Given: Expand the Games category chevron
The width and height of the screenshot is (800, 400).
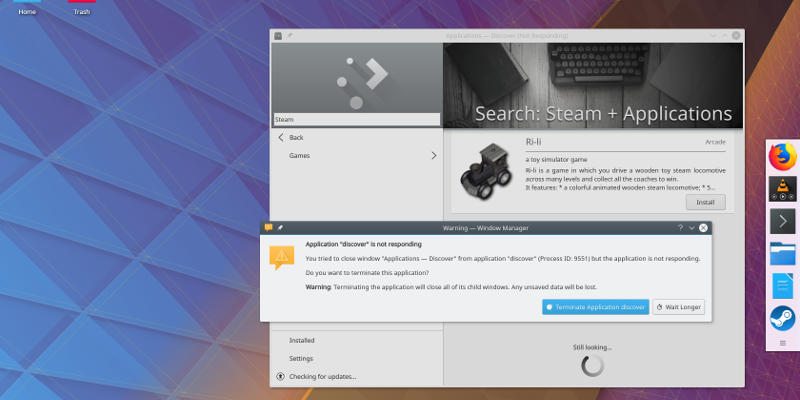Looking at the screenshot, I should pos(434,156).
